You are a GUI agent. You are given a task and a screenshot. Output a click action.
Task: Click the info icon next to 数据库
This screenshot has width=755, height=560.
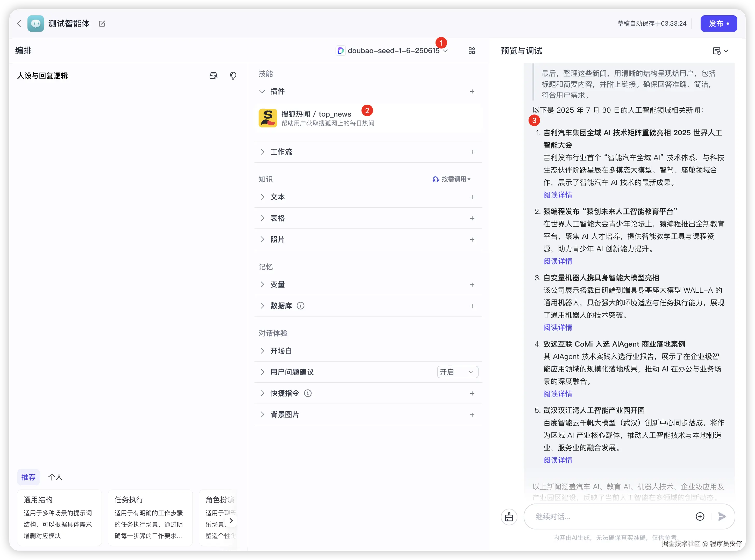point(300,306)
